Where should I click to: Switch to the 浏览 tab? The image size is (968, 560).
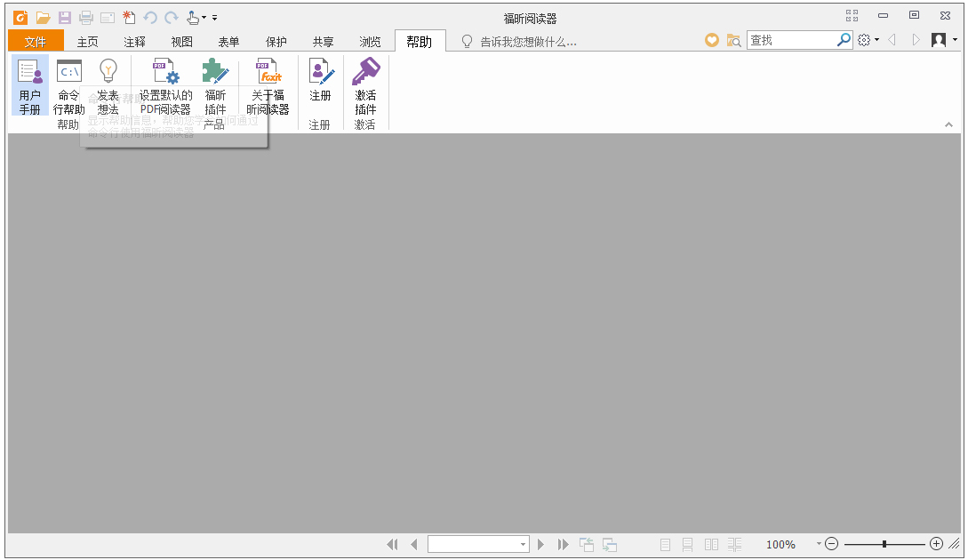pyautogui.click(x=370, y=42)
